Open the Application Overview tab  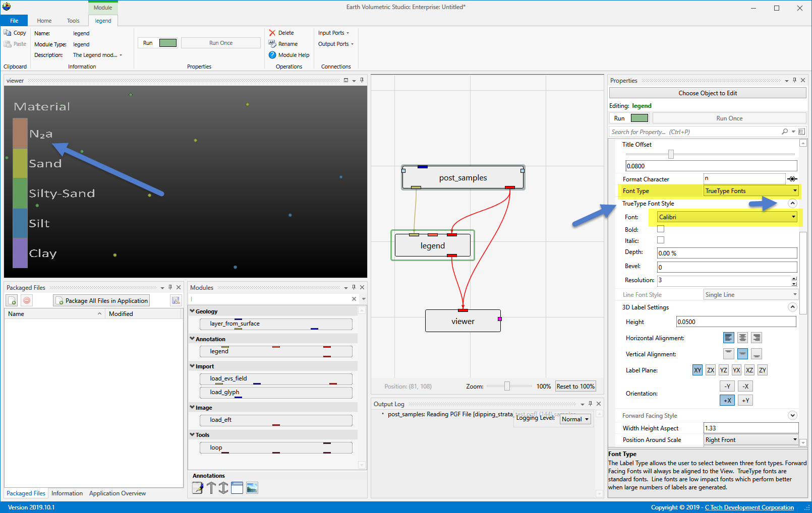(x=118, y=493)
